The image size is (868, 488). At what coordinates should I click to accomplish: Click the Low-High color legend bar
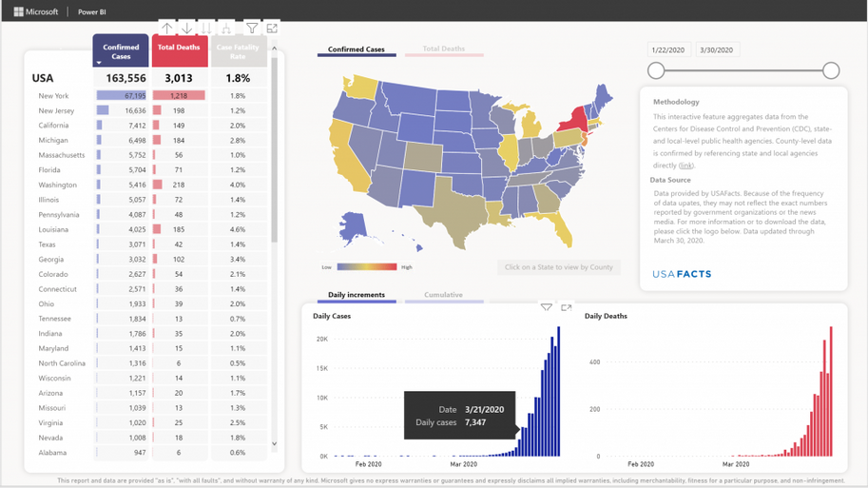click(366, 267)
